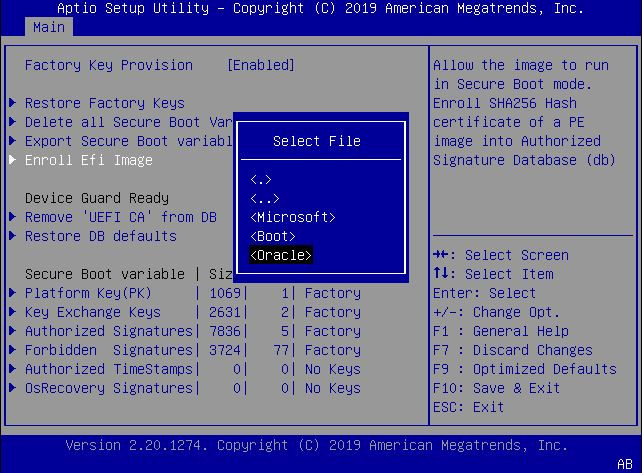
Task: Open Authorized Signatures variable row
Action: tap(193, 331)
